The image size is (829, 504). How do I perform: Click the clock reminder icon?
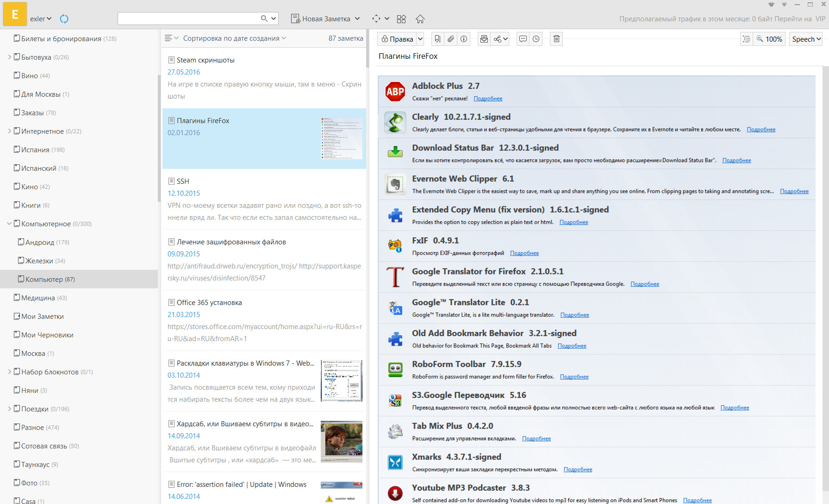536,39
